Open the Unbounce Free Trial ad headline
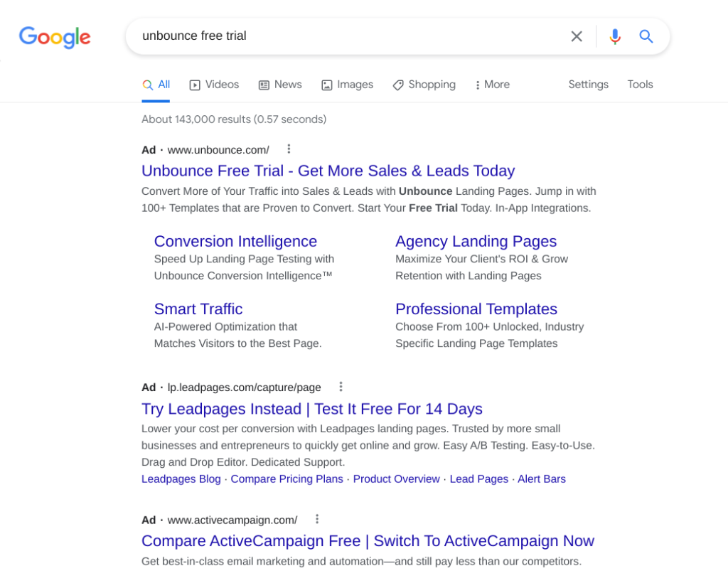 pos(328,171)
